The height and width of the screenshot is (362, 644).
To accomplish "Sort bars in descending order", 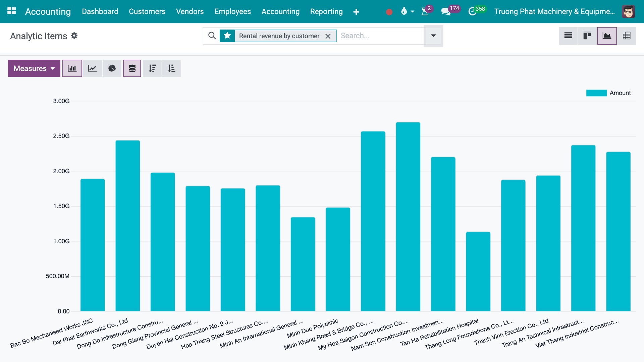I will point(152,68).
